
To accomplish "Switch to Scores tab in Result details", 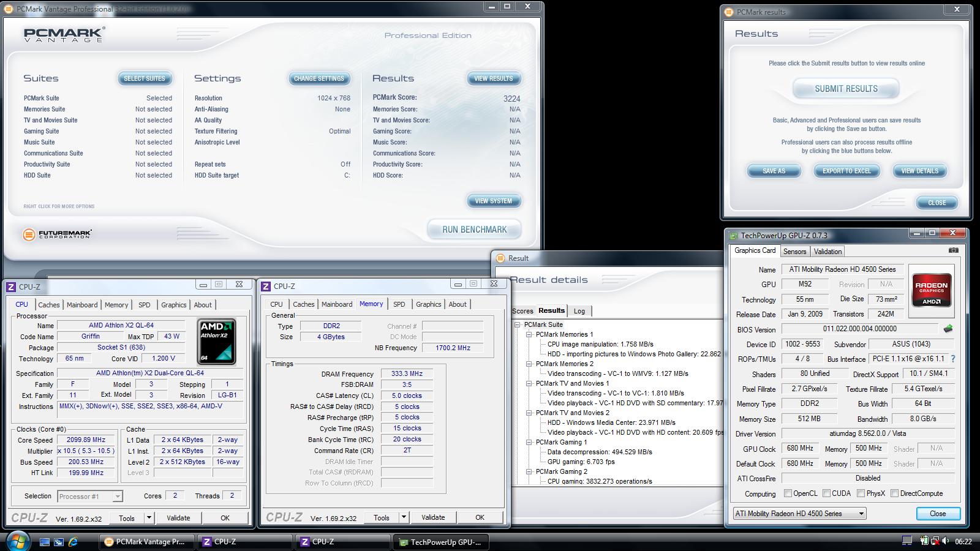I will (x=522, y=311).
